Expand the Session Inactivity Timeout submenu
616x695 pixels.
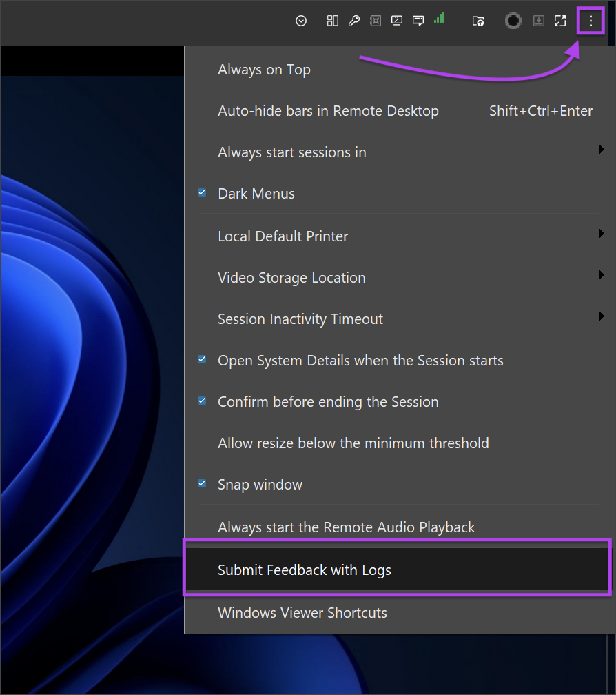[x=300, y=319]
